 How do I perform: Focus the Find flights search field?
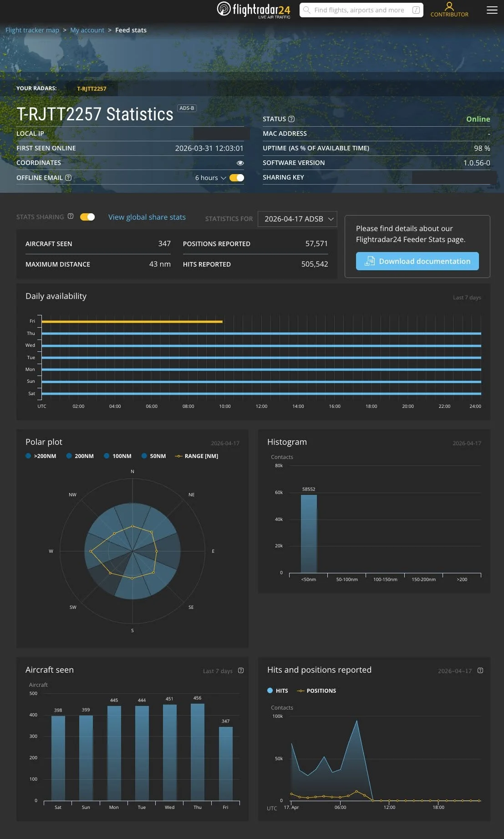pos(361,10)
